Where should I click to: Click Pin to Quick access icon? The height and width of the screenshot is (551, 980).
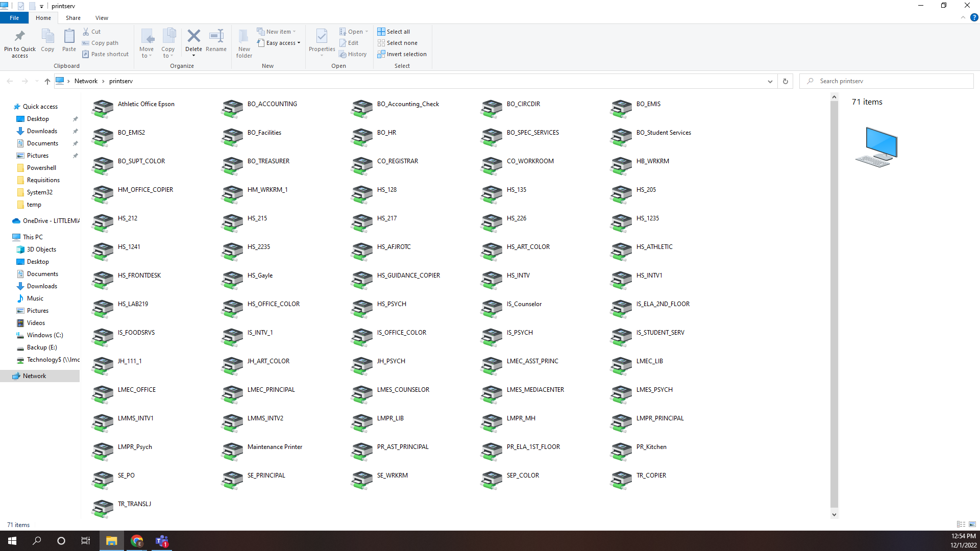coord(20,37)
